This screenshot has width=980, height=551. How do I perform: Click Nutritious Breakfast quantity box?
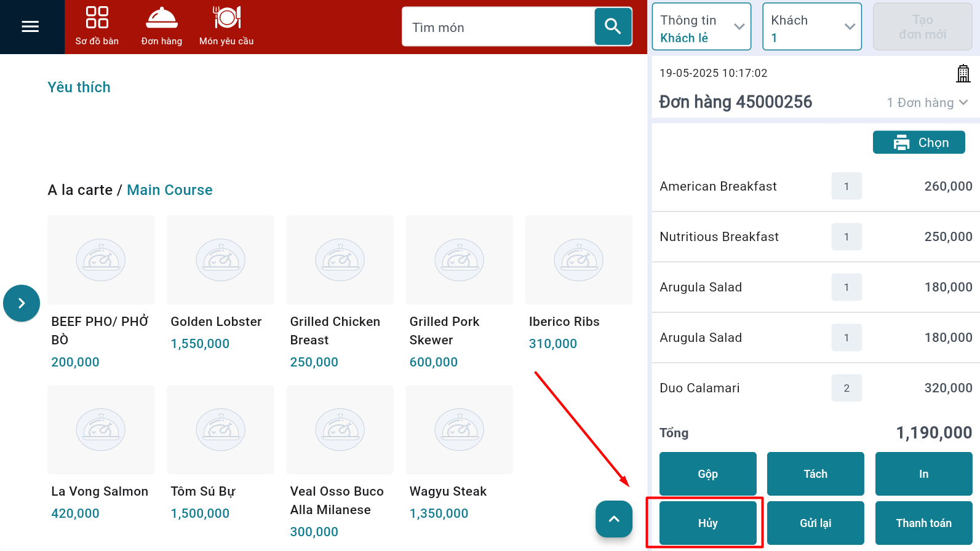pos(847,237)
